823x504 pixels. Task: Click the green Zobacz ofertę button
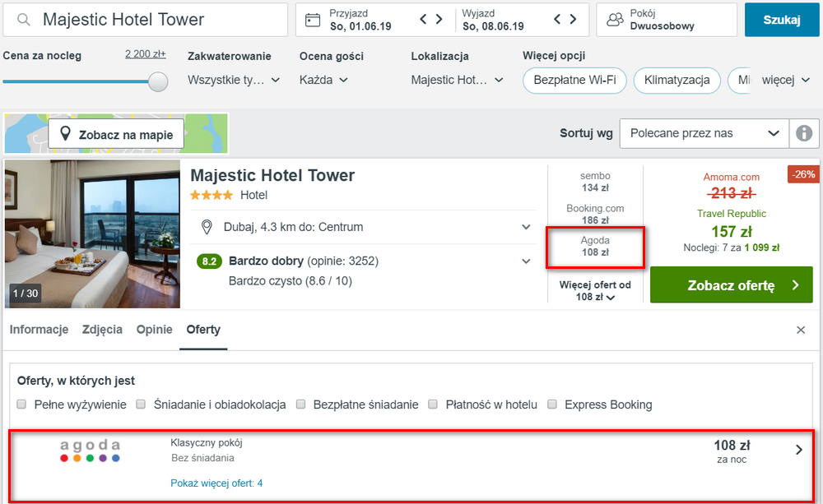(x=731, y=284)
